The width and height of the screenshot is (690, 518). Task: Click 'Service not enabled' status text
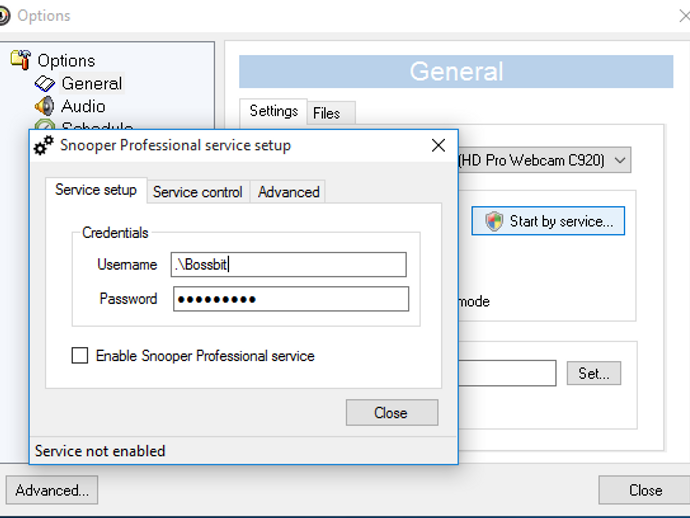[x=100, y=451]
